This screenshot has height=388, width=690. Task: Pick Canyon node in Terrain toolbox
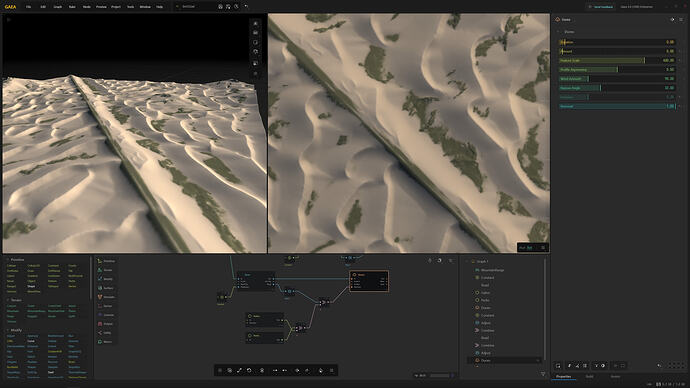[x=11, y=306]
